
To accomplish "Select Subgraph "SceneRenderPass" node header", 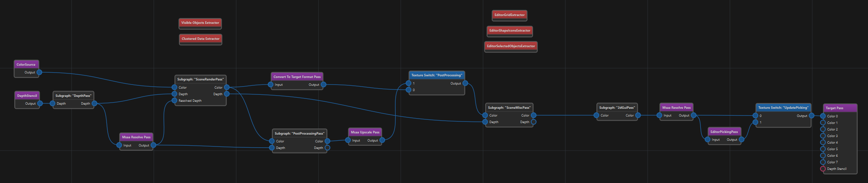I will [x=200, y=79].
